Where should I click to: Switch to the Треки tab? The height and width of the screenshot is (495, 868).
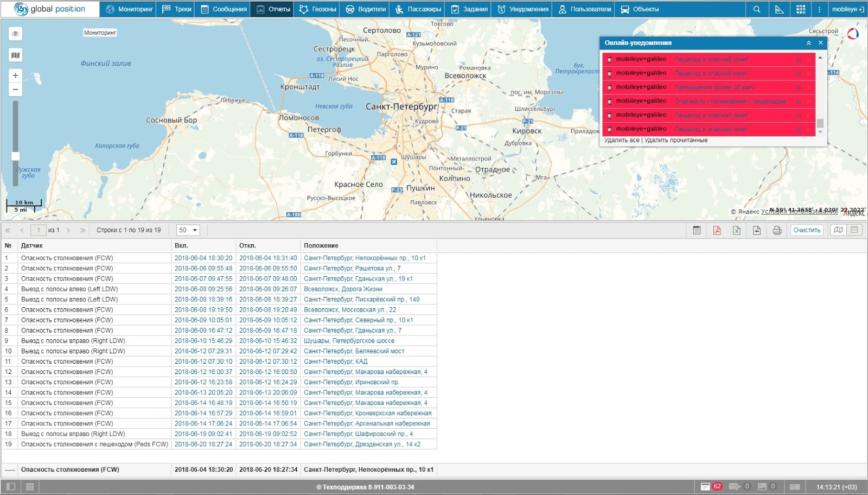177,9
